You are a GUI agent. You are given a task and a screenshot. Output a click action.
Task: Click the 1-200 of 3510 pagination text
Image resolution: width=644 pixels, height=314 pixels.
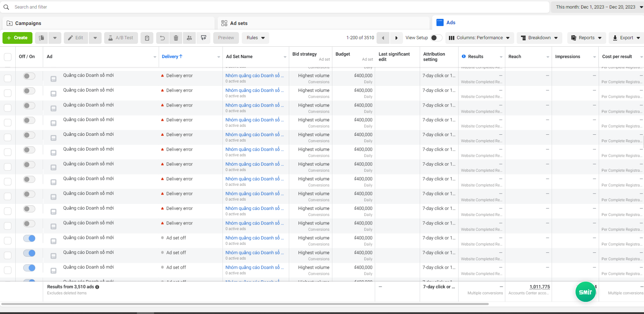(x=360, y=38)
